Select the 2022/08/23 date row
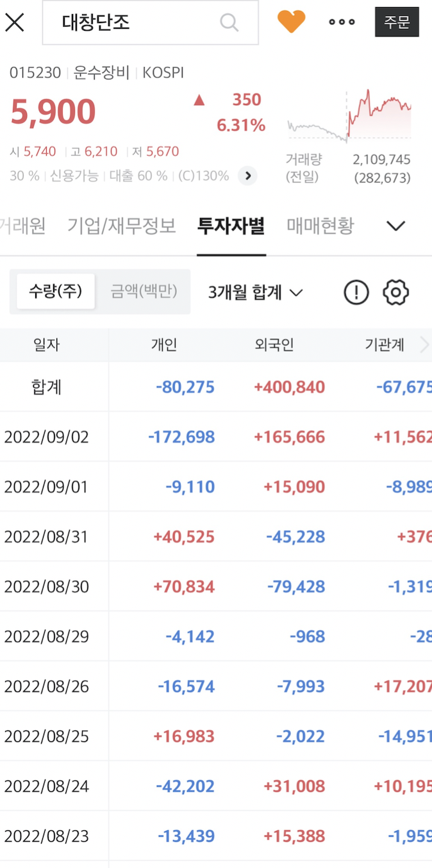 [x=216, y=836]
